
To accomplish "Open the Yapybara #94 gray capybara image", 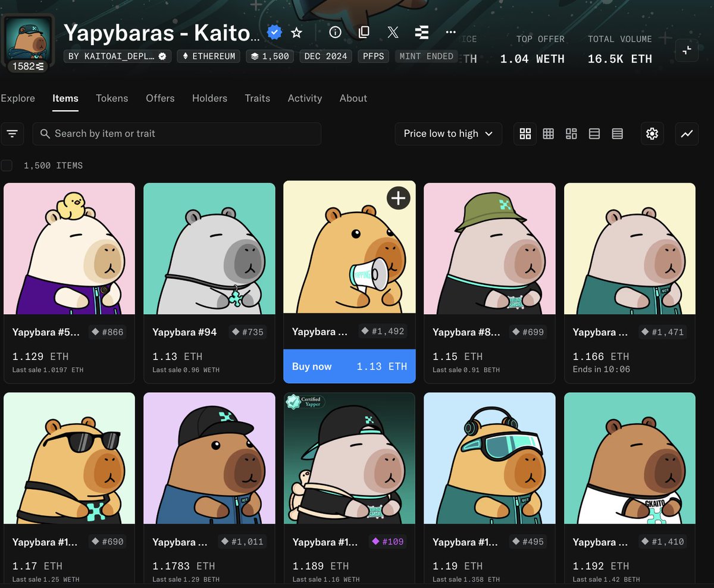I will pyautogui.click(x=209, y=249).
